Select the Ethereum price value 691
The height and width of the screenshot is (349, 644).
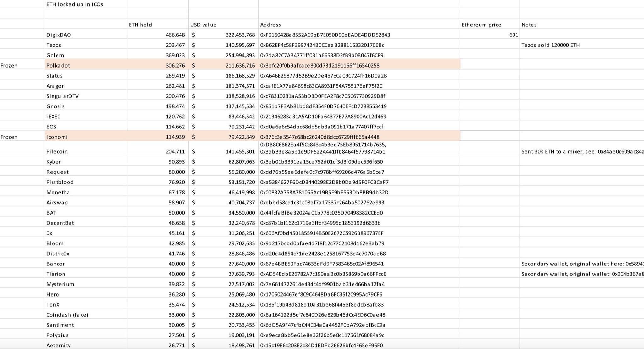pyautogui.click(x=513, y=35)
